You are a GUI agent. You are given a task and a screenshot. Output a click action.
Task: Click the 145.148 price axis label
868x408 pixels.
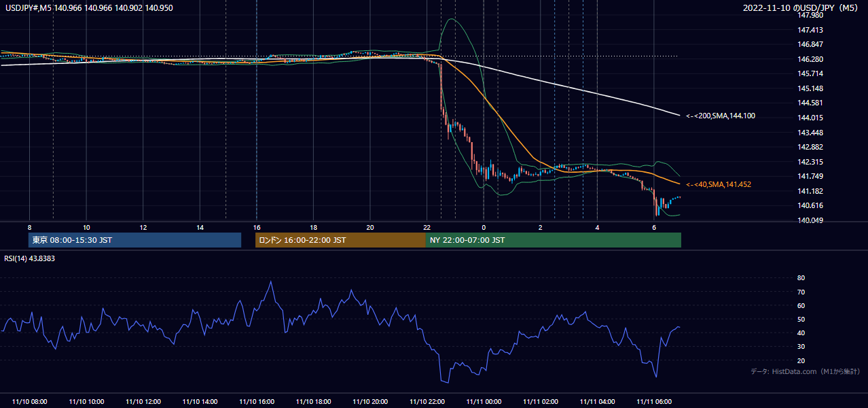(810, 88)
